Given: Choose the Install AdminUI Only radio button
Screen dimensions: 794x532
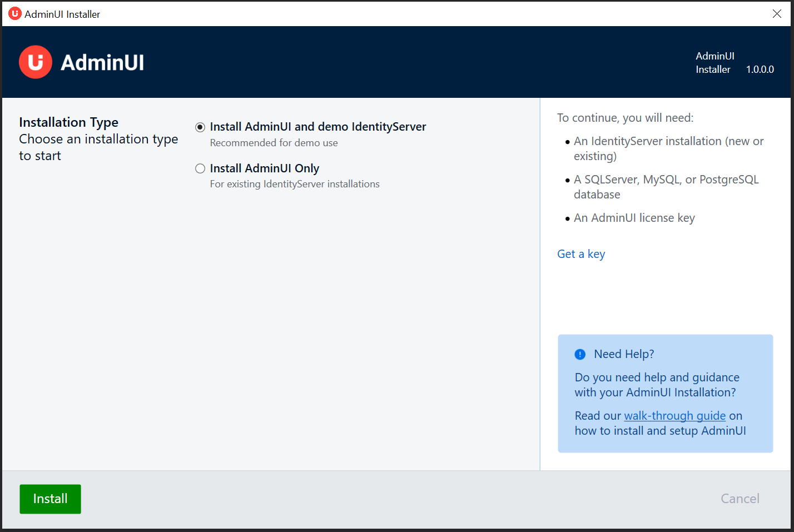Looking at the screenshot, I should tap(200, 168).
